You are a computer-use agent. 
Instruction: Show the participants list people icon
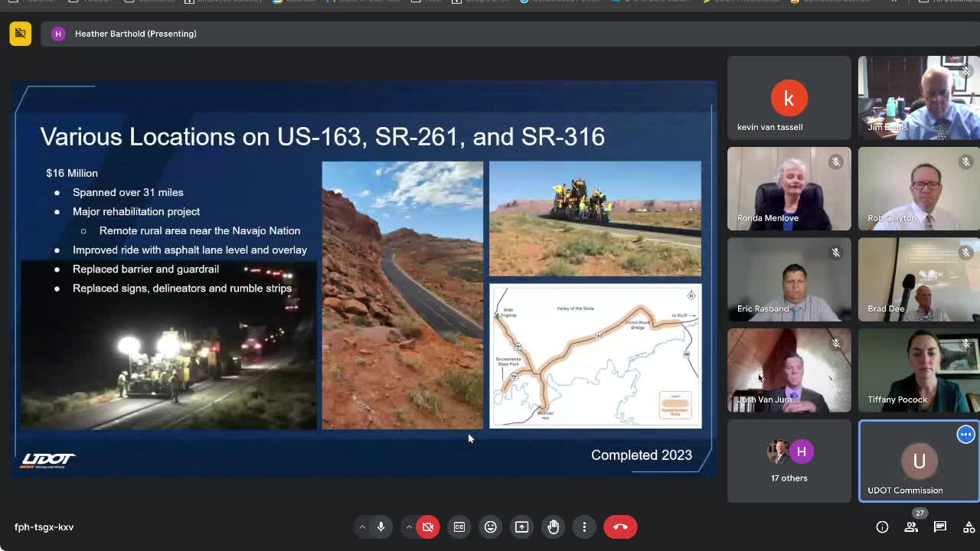[x=910, y=527]
